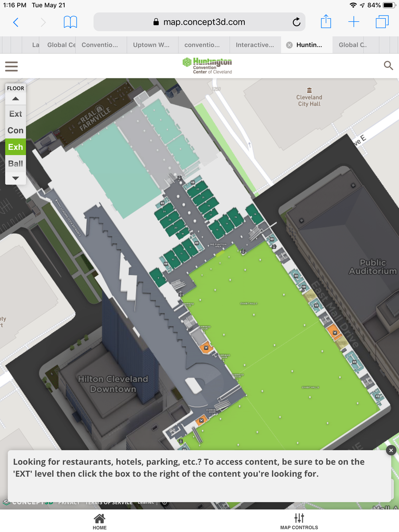Close the Huntington tab with X
The image size is (399, 532).
tap(289, 45)
